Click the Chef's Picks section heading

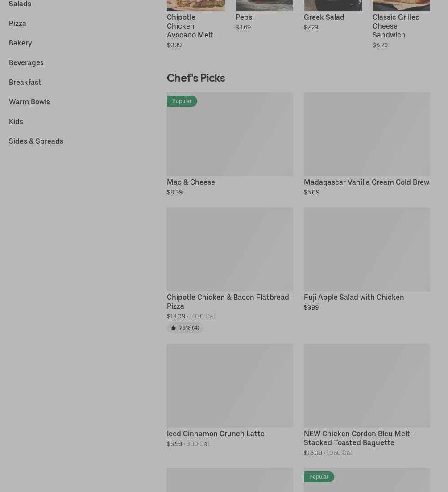pyautogui.click(x=196, y=78)
